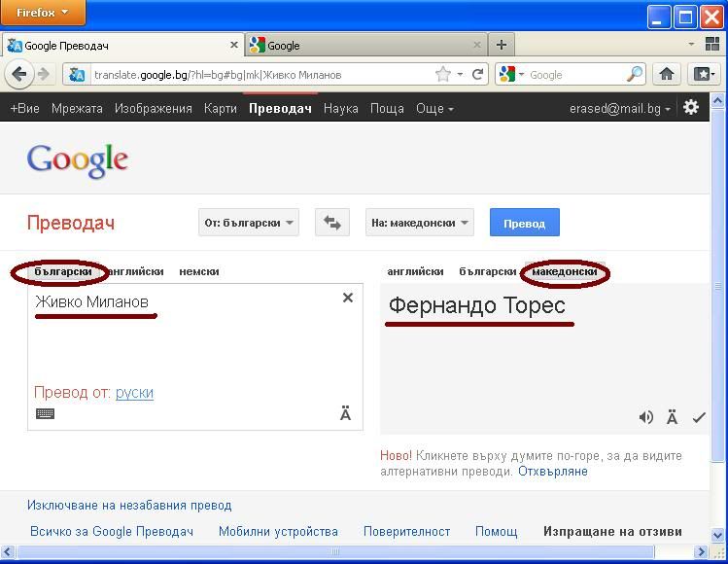Select source language 'английски'

pyautogui.click(x=135, y=271)
